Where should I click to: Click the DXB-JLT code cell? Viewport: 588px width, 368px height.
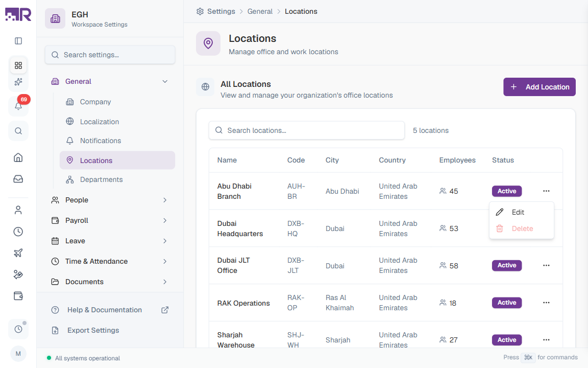(296, 265)
